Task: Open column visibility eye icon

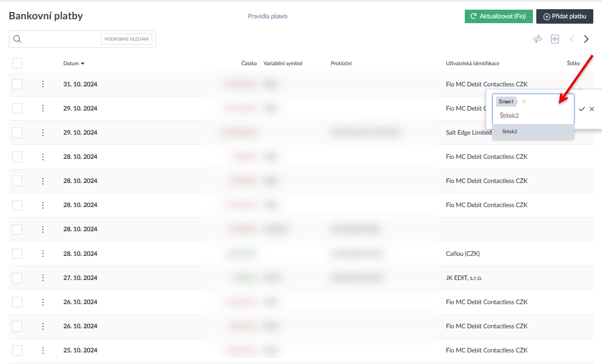Action: click(555, 39)
